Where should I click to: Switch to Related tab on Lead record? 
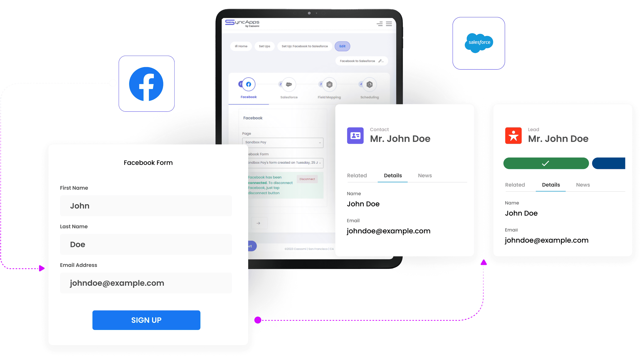(515, 185)
